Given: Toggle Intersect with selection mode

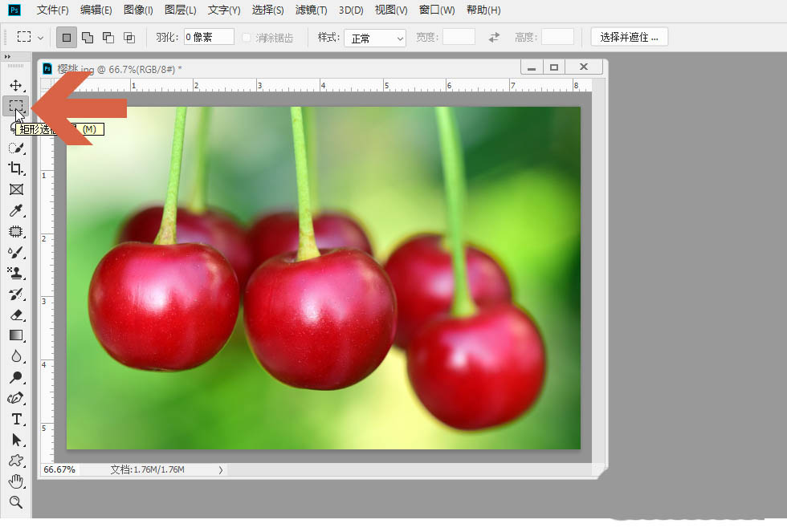Looking at the screenshot, I should click(128, 37).
